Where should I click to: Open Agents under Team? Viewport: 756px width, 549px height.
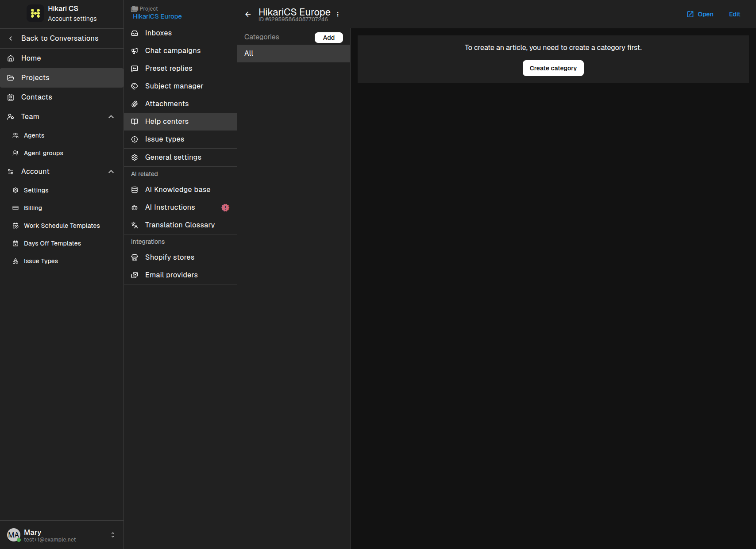point(62,135)
